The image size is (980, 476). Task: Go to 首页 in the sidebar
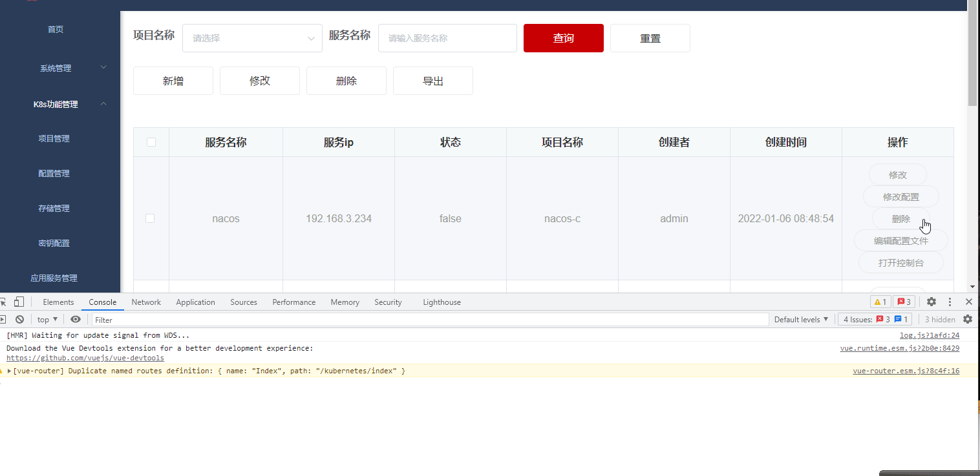(x=56, y=29)
